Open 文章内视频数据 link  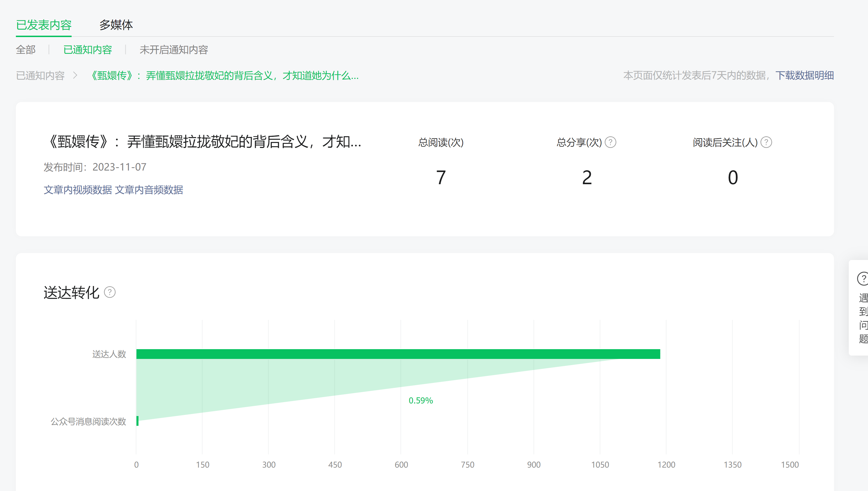point(77,190)
